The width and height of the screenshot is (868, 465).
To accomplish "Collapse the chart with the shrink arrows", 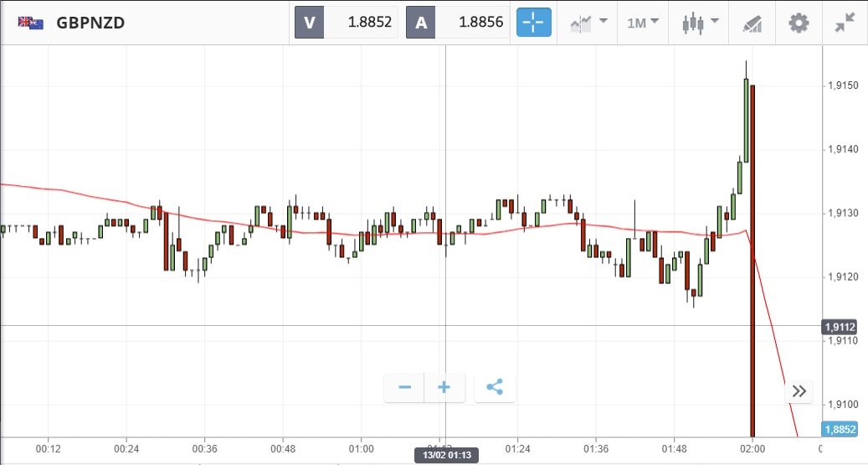I will 845,23.
